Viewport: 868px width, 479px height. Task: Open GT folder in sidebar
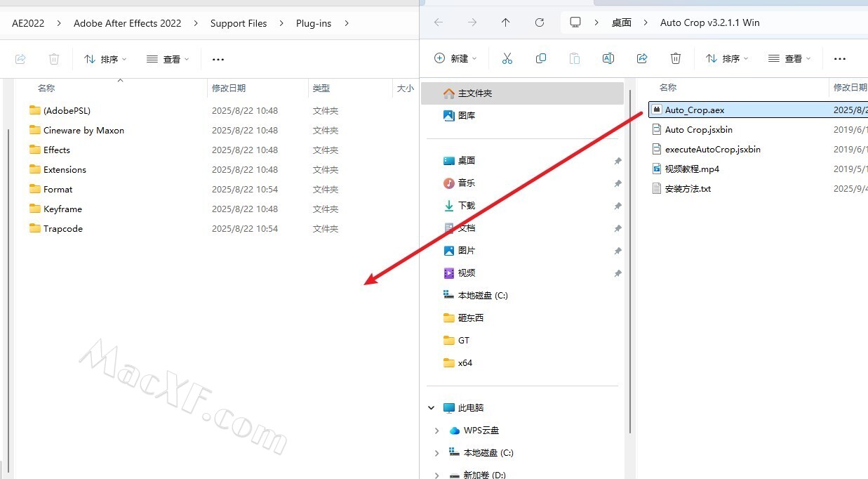pos(457,340)
